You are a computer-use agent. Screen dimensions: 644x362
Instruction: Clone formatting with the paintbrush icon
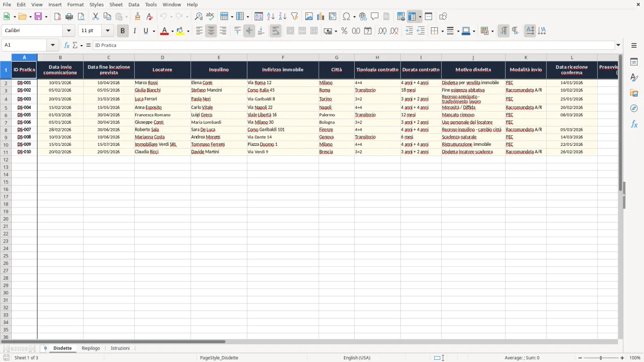[138, 17]
